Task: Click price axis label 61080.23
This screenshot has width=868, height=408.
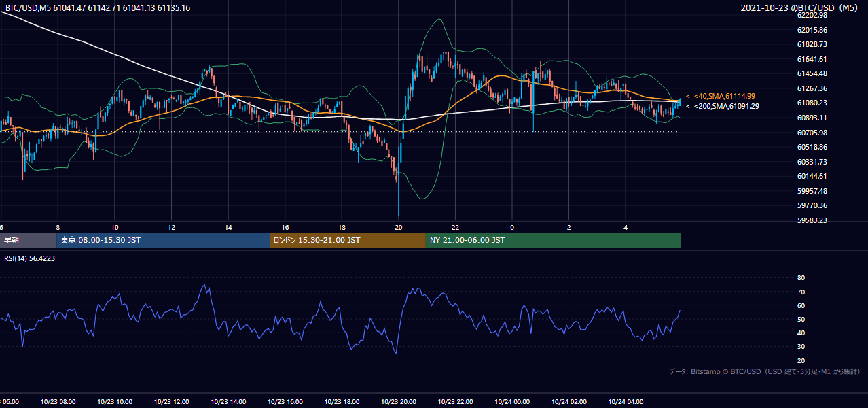Action: point(812,103)
